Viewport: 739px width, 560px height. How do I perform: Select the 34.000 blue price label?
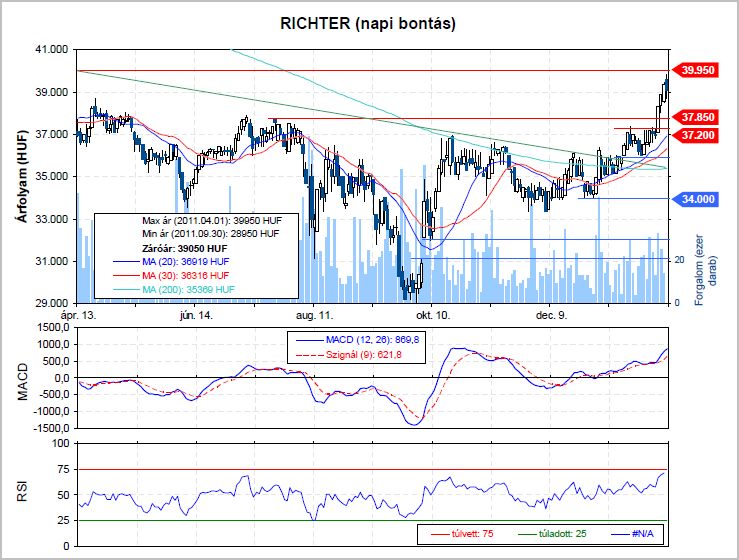[695, 199]
